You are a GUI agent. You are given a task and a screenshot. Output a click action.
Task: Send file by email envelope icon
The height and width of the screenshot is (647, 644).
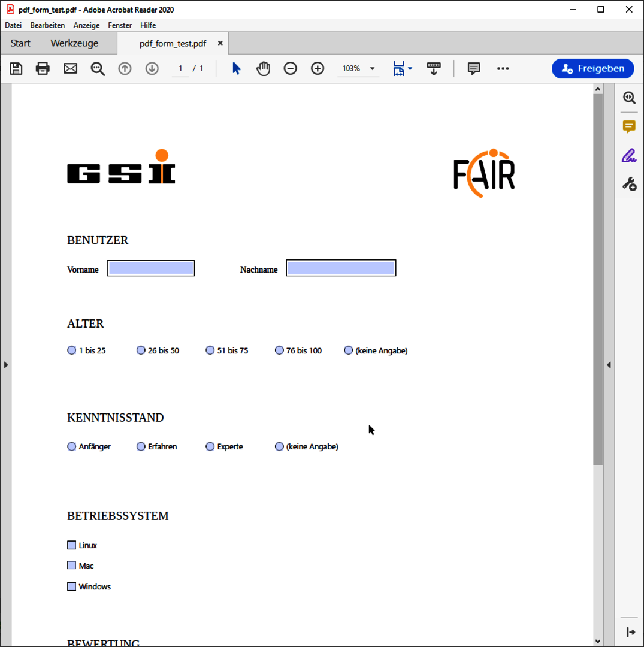tap(70, 68)
